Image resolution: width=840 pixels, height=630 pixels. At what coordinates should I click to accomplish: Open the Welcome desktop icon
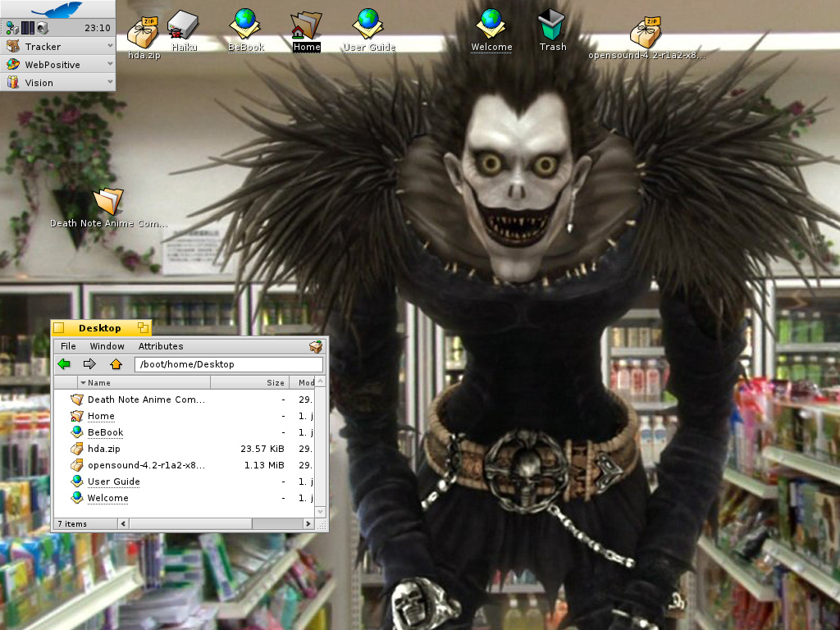(x=491, y=24)
